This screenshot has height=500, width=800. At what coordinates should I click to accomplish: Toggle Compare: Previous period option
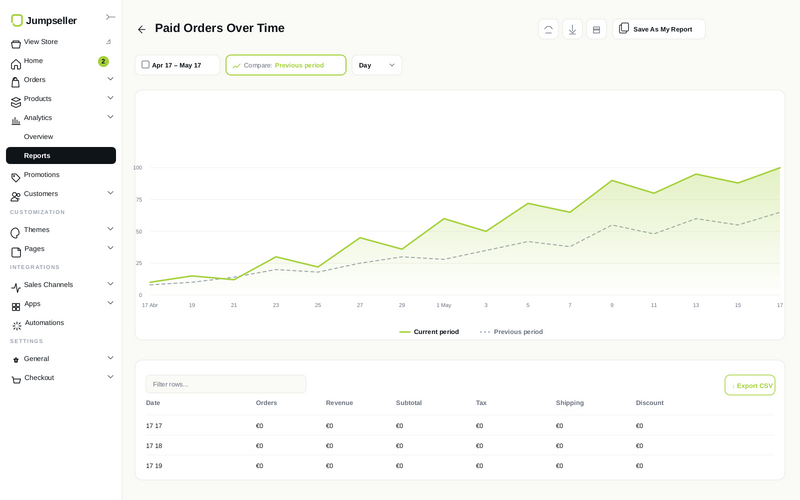[286, 65]
